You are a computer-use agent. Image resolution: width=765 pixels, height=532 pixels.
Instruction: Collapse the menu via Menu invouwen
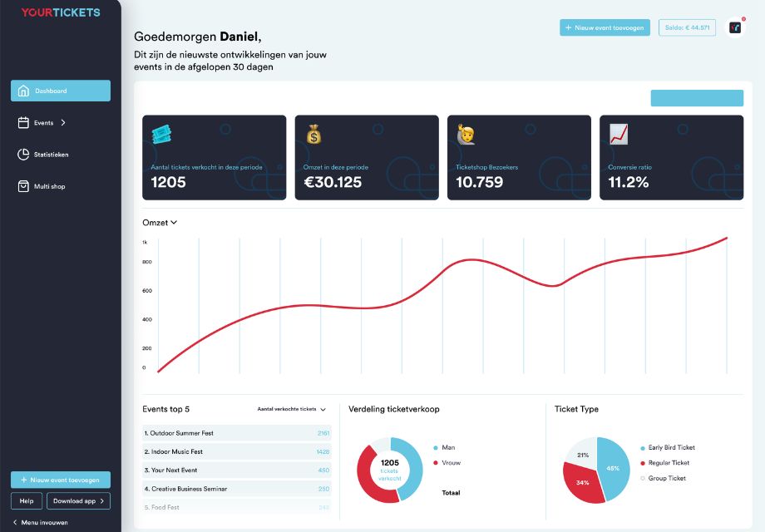[42, 523]
